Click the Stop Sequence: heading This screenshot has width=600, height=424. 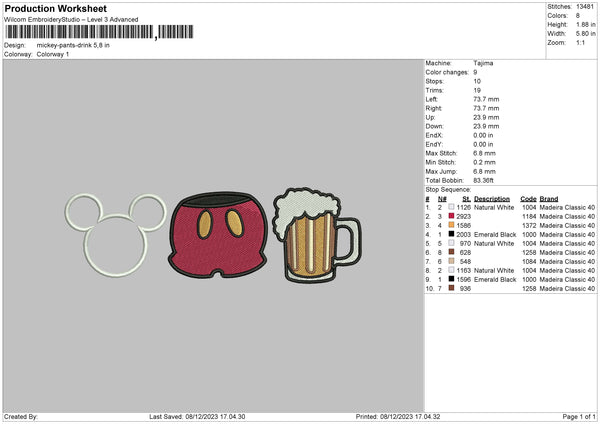[x=448, y=189]
